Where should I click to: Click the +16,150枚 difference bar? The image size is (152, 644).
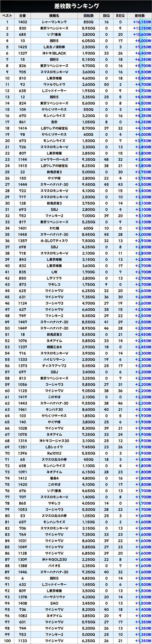tap(142, 22)
